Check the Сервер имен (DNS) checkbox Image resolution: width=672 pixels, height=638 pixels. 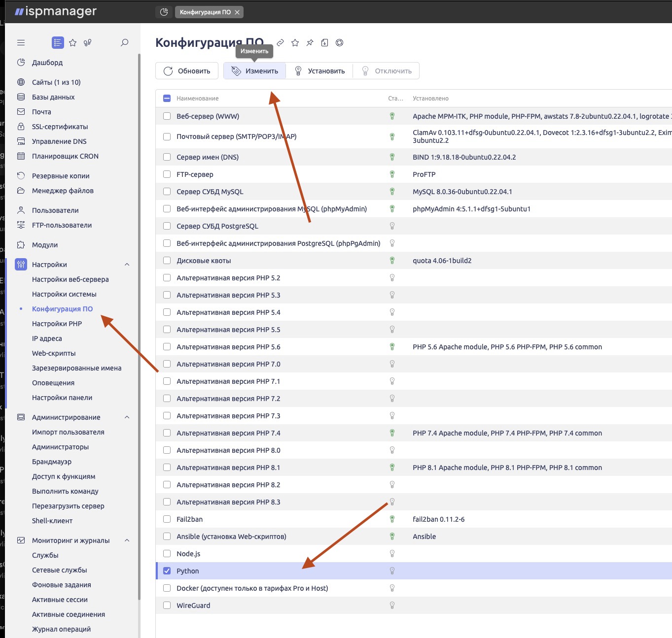(167, 157)
